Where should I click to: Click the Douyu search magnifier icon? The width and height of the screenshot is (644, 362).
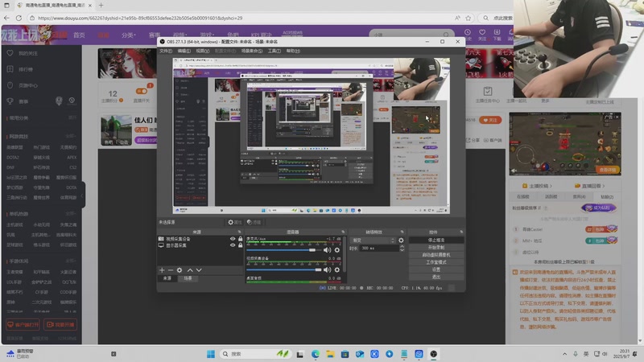(x=446, y=35)
